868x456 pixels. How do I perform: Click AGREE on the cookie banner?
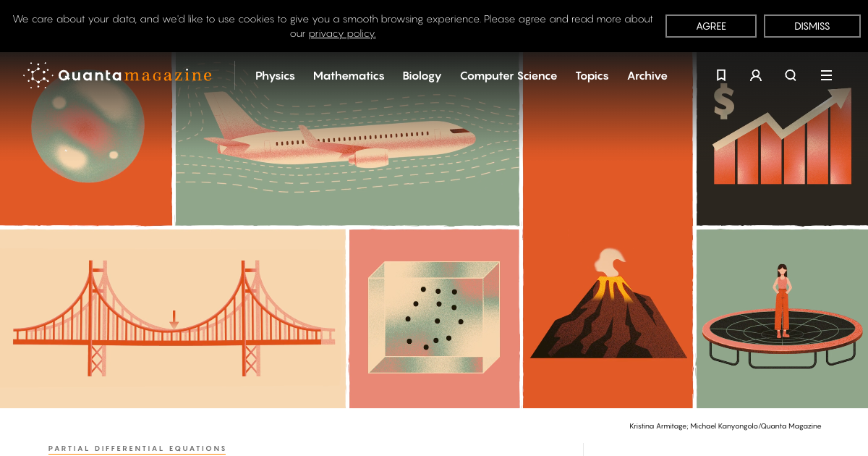coord(711,26)
